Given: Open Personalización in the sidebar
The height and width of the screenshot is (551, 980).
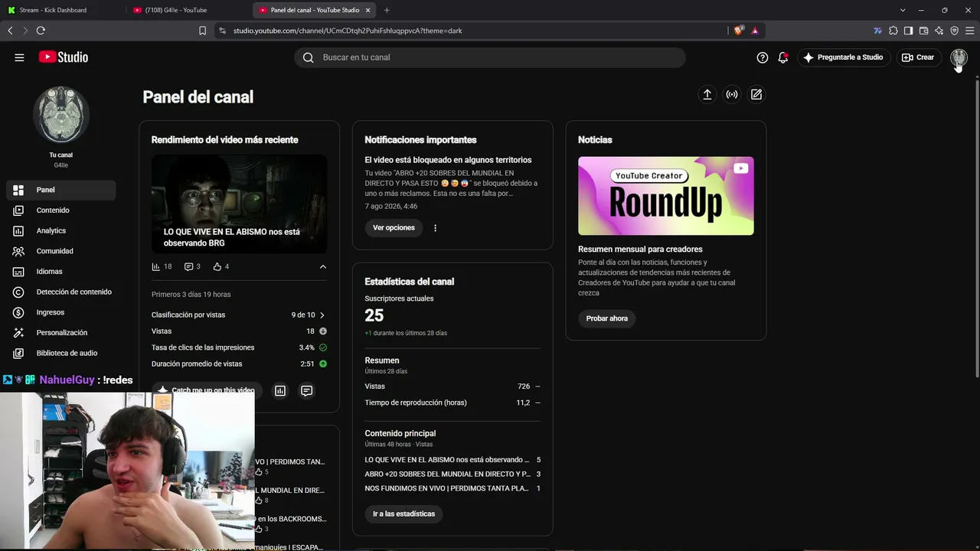Looking at the screenshot, I should [61, 333].
